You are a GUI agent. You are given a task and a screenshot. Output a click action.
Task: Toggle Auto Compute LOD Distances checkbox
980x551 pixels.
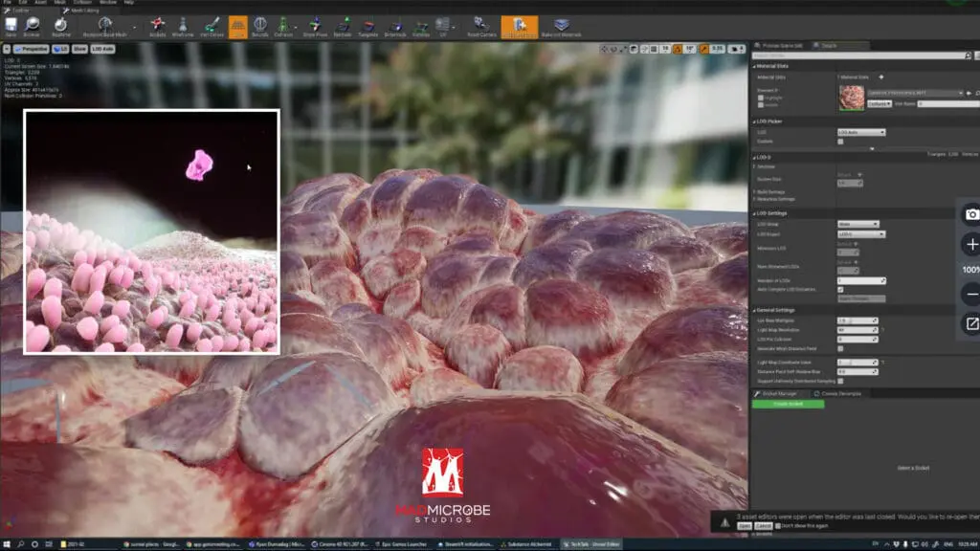840,290
